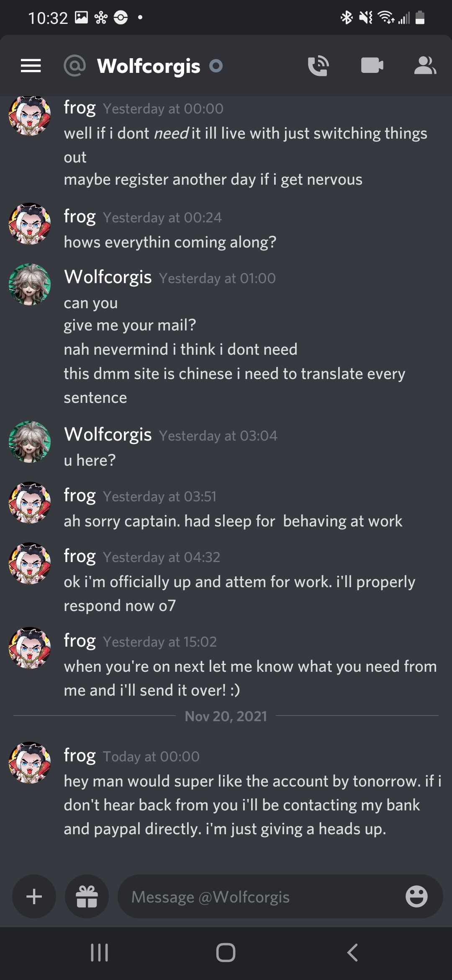Open Wolfcorgis avatar on the 01:00 message
The height and width of the screenshot is (980, 452).
click(30, 284)
